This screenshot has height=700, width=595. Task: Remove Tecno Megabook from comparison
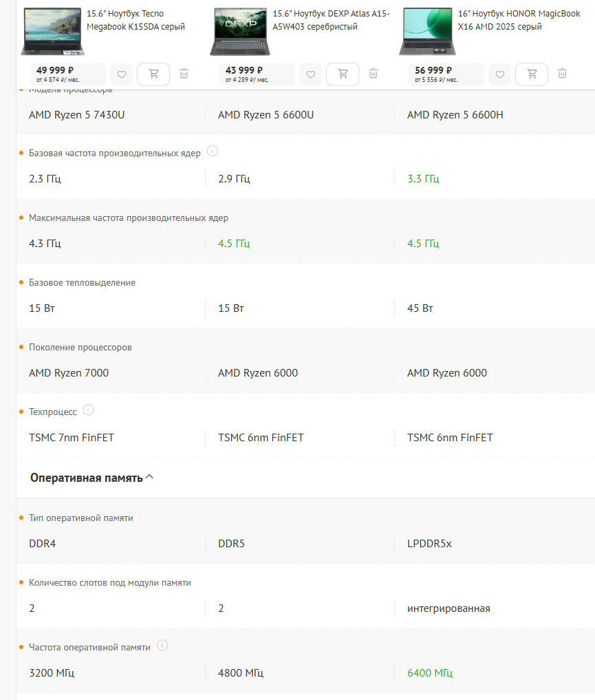[x=184, y=74]
